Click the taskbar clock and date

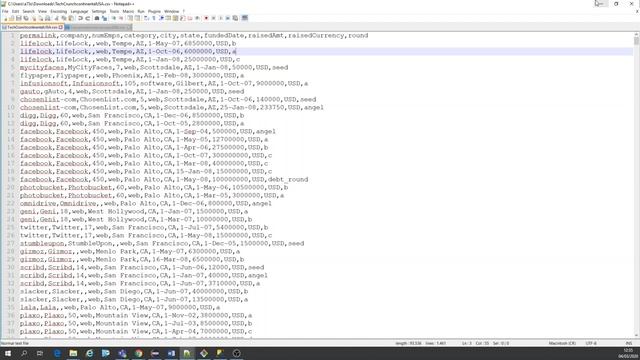click(x=629, y=353)
